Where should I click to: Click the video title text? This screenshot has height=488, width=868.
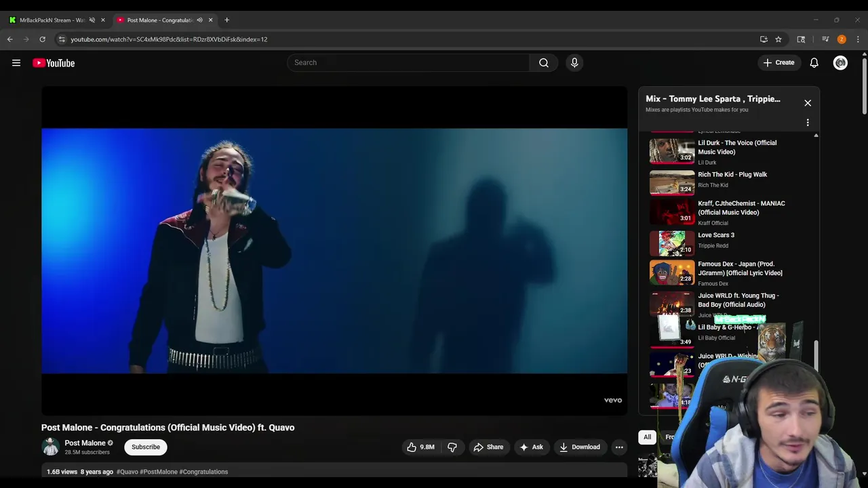167,428
